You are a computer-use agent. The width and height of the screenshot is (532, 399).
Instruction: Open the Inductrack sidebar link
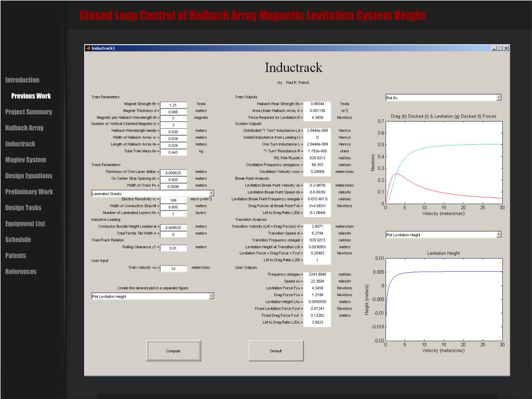click(x=20, y=144)
